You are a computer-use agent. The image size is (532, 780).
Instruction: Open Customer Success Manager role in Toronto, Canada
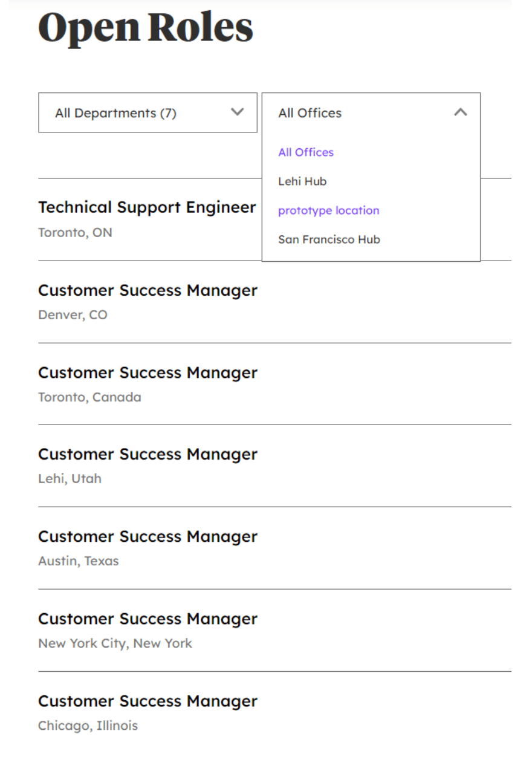click(x=148, y=372)
